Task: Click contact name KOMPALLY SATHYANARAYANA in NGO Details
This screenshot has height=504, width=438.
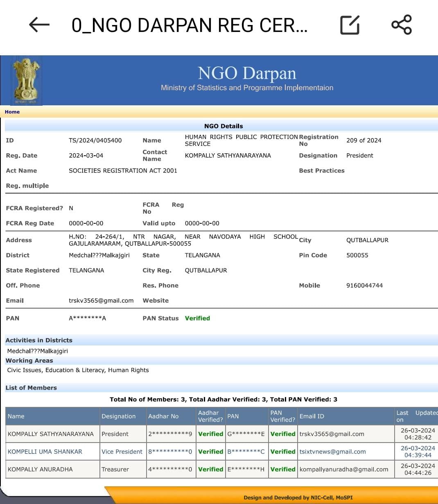Action: point(228,156)
